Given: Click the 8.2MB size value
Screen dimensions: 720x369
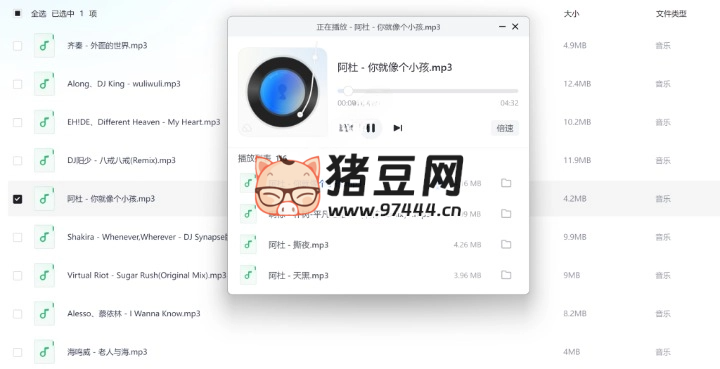Looking at the screenshot, I should [575, 313].
